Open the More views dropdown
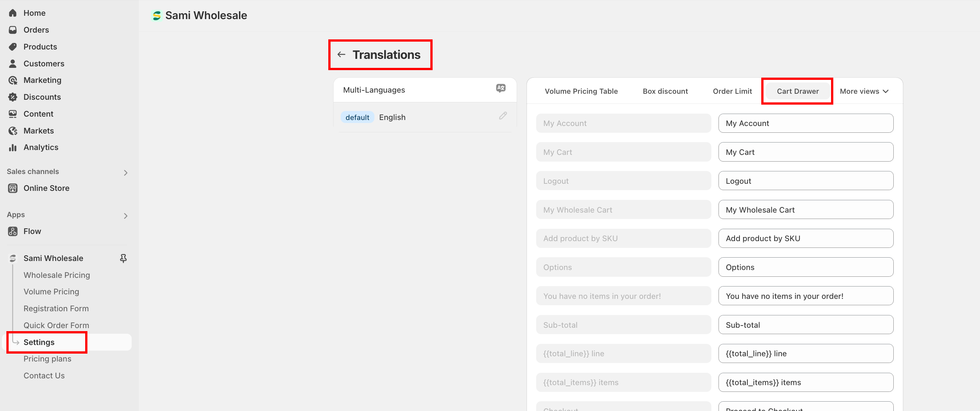 pos(864,91)
